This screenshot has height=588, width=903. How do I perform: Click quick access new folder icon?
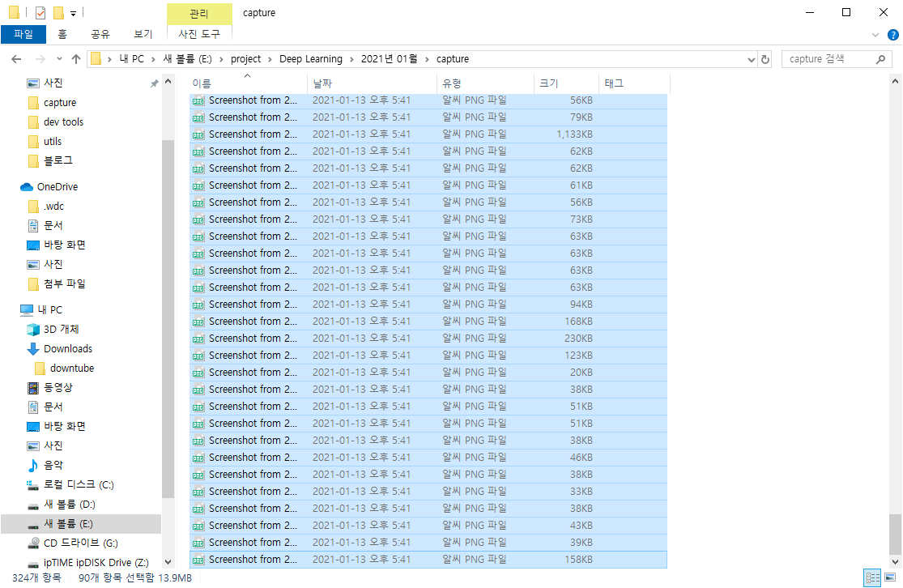(x=58, y=13)
